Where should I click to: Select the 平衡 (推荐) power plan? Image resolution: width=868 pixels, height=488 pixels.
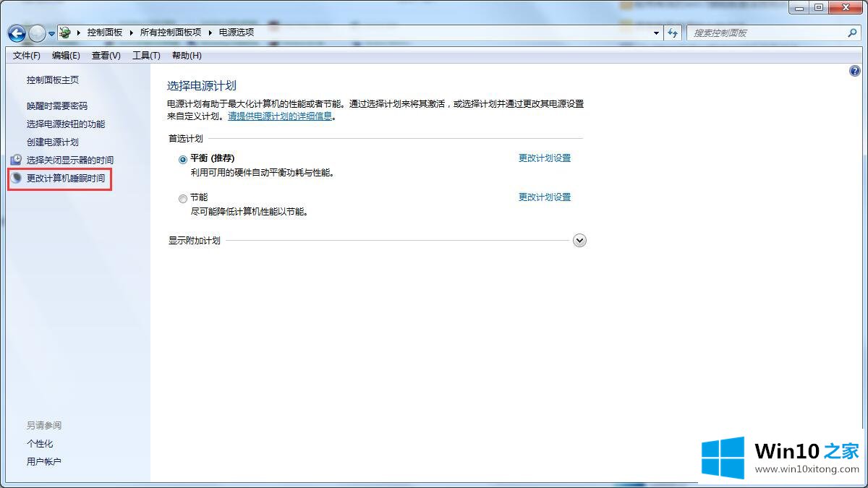183,159
